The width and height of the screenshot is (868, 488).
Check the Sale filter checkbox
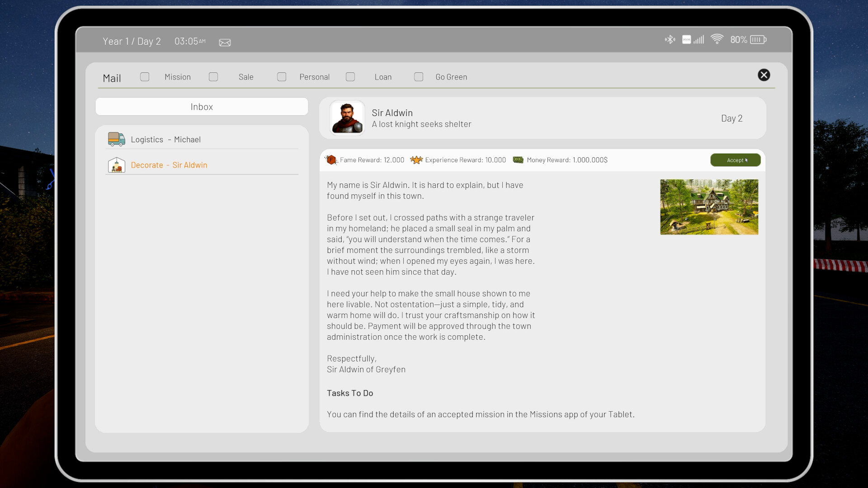point(213,77)
